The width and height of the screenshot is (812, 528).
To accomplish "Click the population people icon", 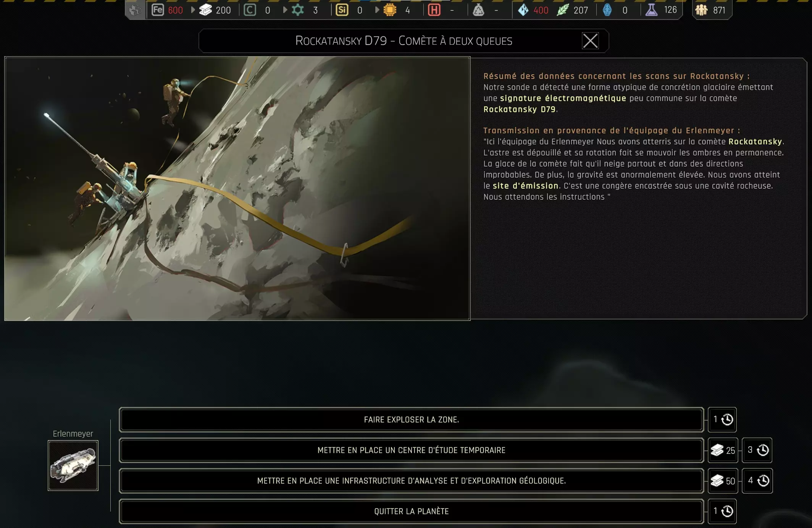I will pyautogui.click(x=701, y=10).
